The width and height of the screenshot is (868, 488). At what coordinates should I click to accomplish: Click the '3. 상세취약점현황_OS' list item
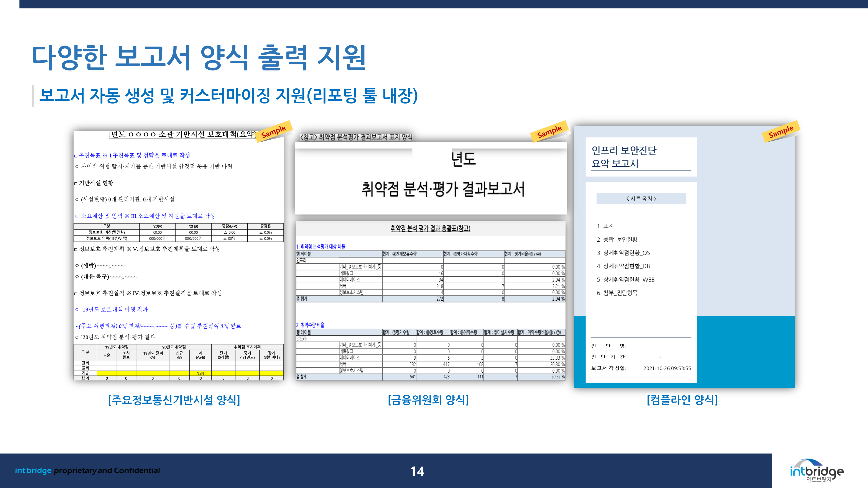point(623,253)
